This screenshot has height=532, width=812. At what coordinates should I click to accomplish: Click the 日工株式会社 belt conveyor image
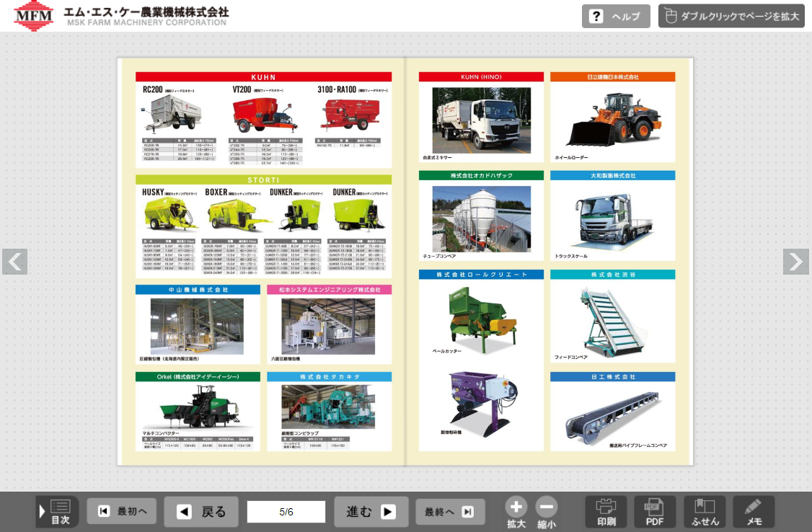pos(613,417)
